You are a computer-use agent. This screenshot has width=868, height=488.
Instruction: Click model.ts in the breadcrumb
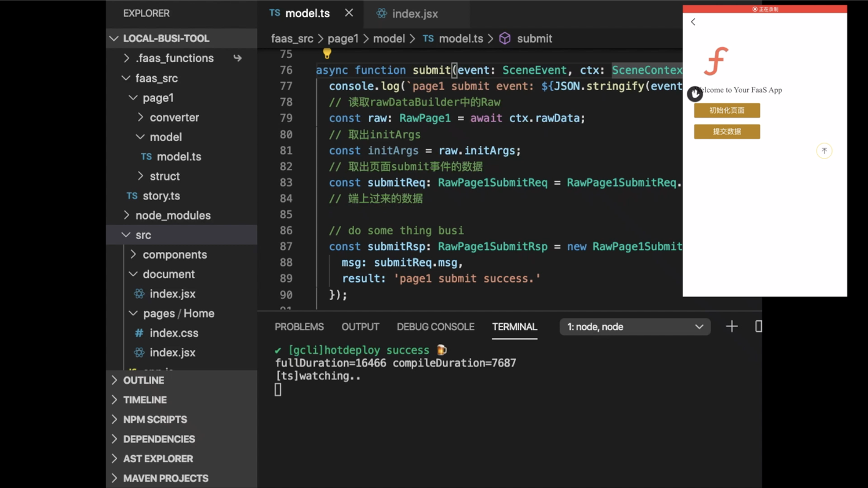(461, 38)
